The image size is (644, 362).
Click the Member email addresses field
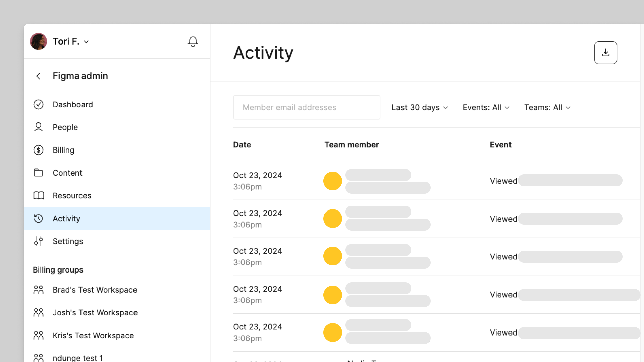coord(306,108)
